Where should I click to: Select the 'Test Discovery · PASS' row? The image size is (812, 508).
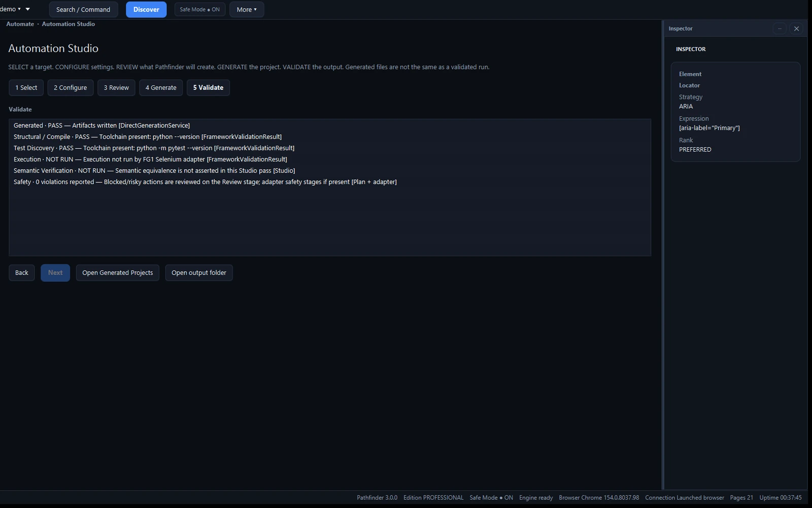click(329, 148)
